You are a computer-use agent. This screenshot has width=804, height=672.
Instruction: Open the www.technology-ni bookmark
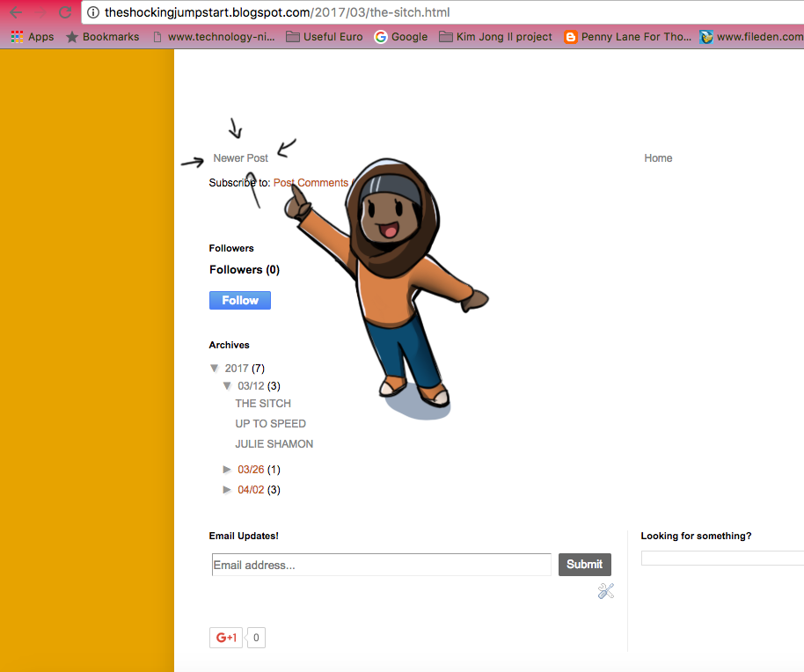pyautogui.click(x=214, y=37)
